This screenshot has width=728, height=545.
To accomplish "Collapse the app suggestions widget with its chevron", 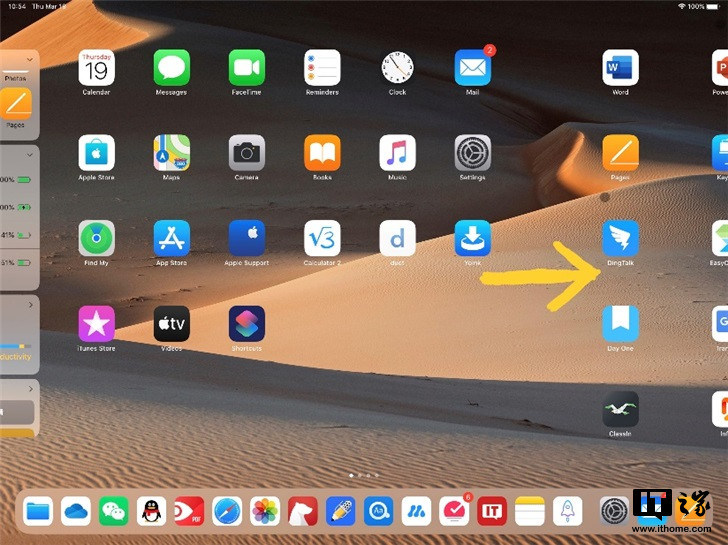I will point(30,60).
